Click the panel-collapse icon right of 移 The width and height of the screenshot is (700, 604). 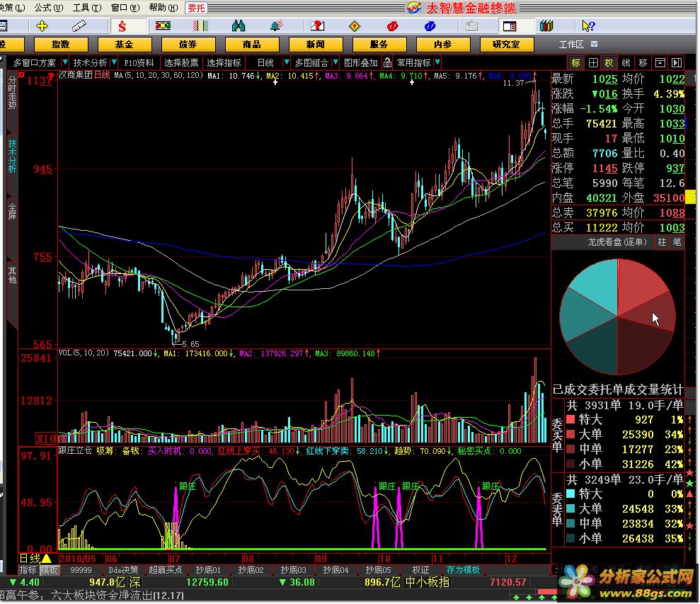coord(660,62)
